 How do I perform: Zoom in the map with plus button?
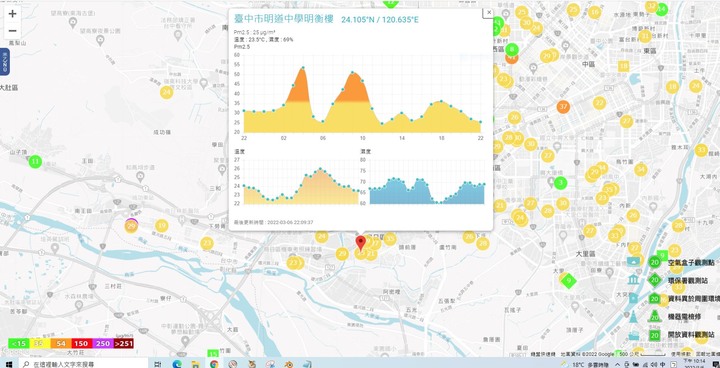12,14
